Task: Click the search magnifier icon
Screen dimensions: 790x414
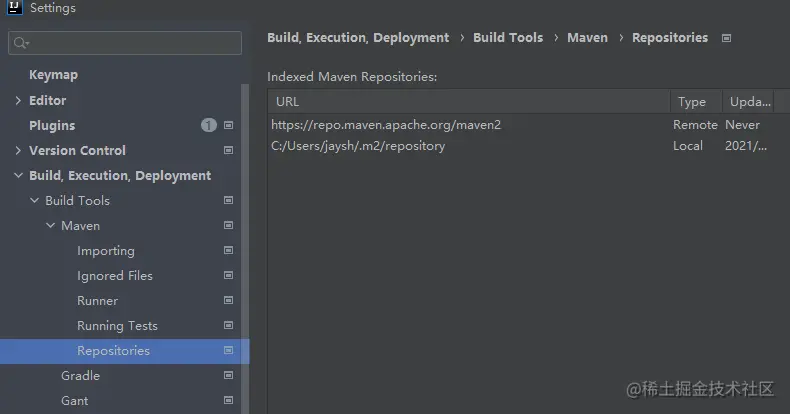Action: pyautogui.click(x=20, y=43)
